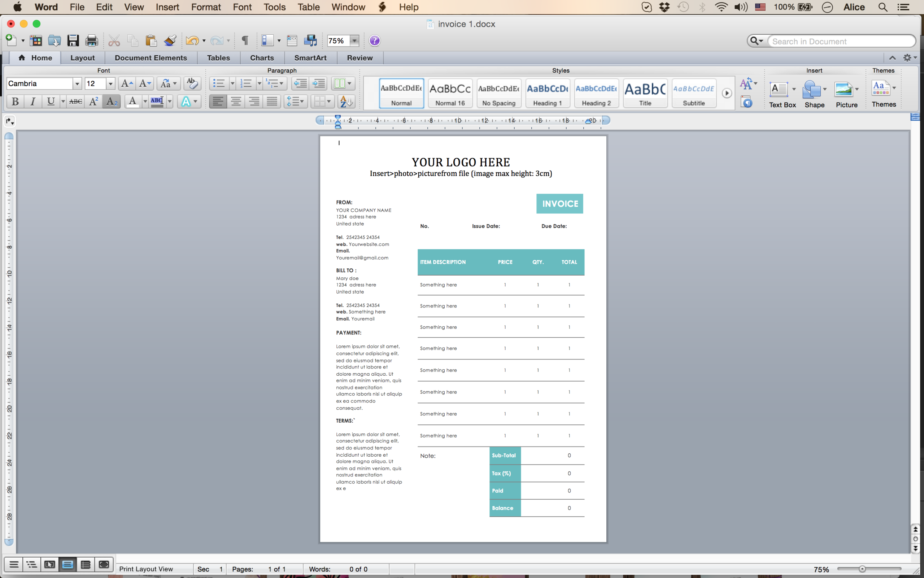Show nonprinting paragraph marks icon
This screenshot has width=924, height=578.
point(245,40)
